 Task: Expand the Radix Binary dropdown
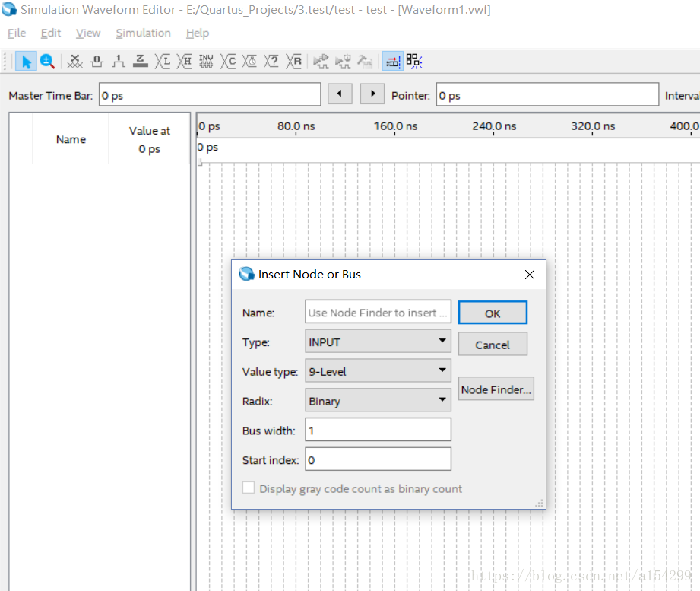coord(379,401)
